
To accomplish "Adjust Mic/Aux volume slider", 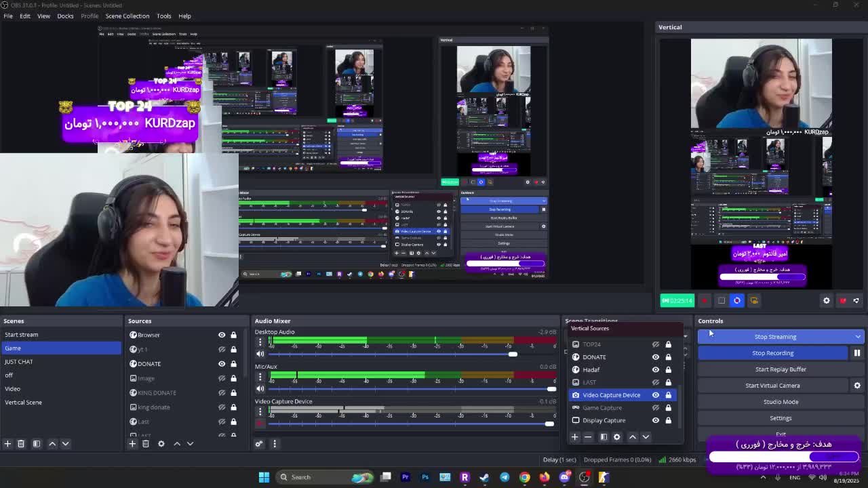I will (x=551, y=389).
